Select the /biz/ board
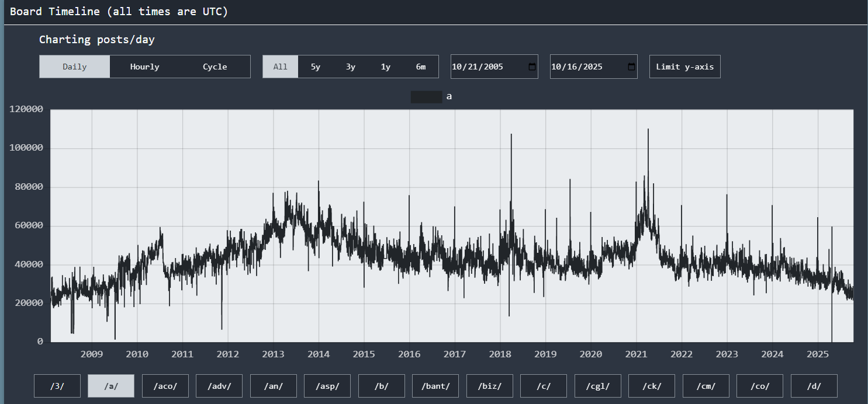The height and width of the screenshot is (404, 868). click(490, 386)
